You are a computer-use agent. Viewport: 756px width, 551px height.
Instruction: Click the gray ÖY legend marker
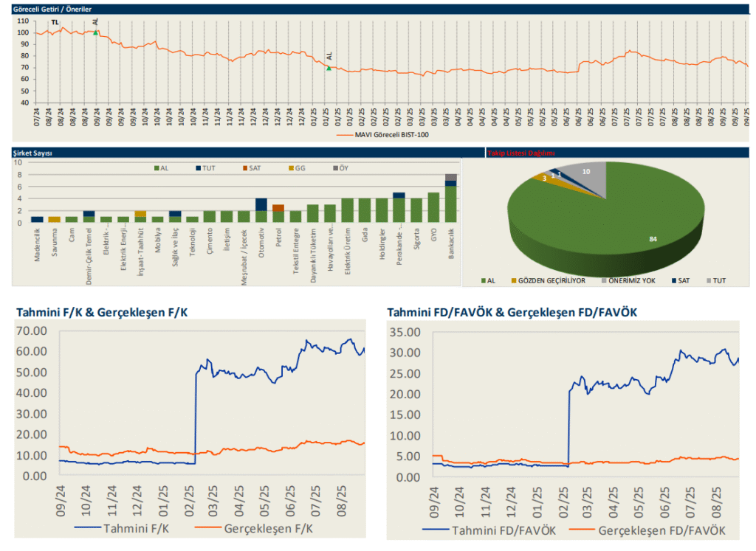tap(333, 168)
